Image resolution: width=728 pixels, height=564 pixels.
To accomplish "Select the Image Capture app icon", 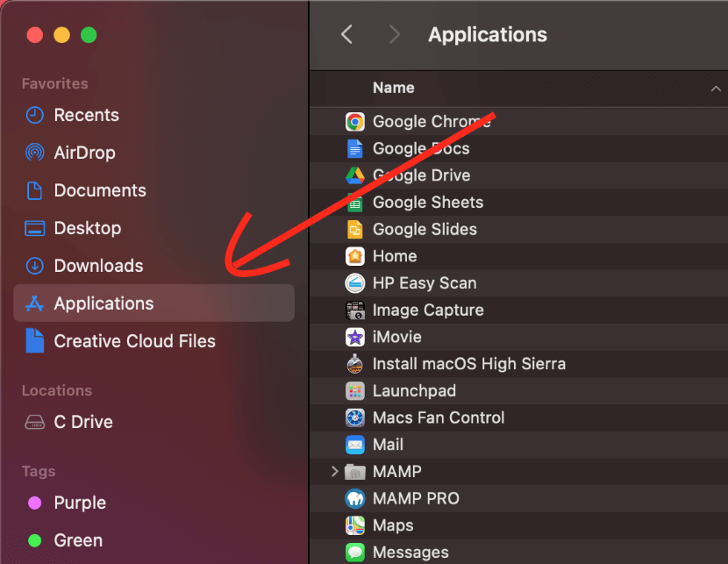I will (x=355, y=310).
